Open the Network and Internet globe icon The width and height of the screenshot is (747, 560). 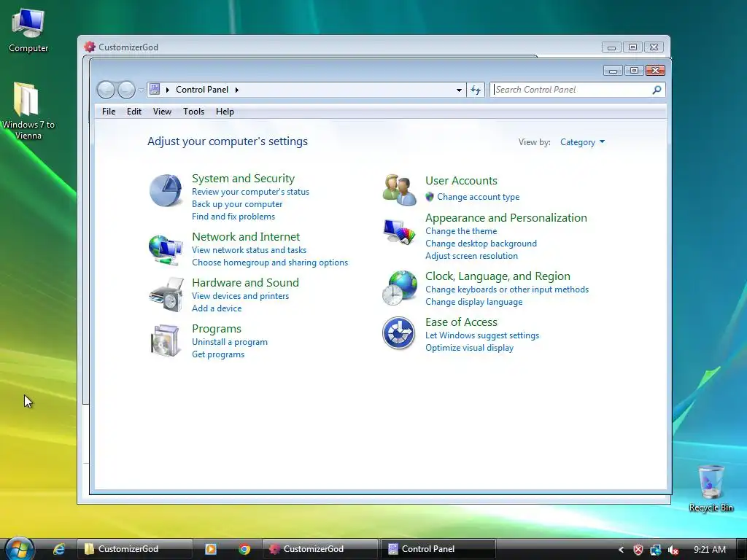166,249
